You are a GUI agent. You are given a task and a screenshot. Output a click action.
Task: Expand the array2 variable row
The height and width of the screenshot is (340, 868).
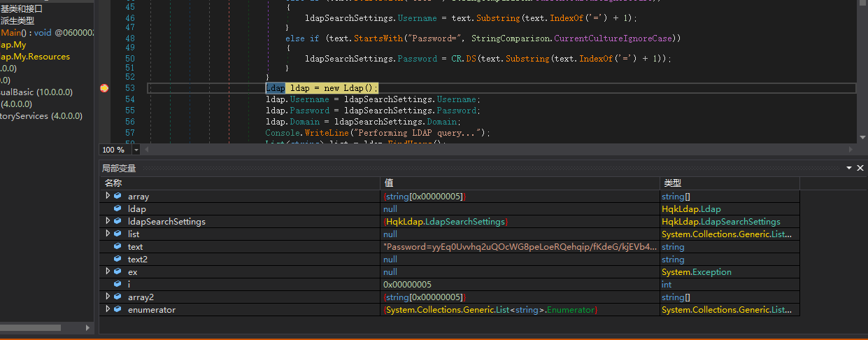click(x=108, y=297)
